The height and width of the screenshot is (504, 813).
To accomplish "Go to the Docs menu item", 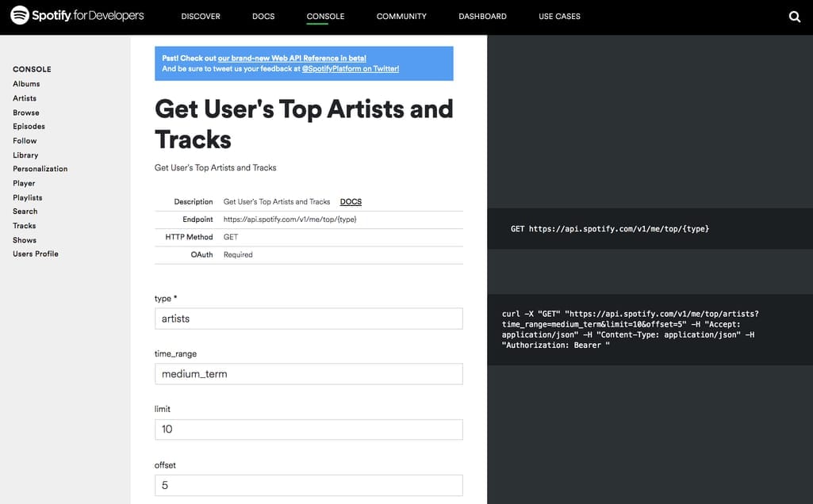I will [x=263, y=17].
